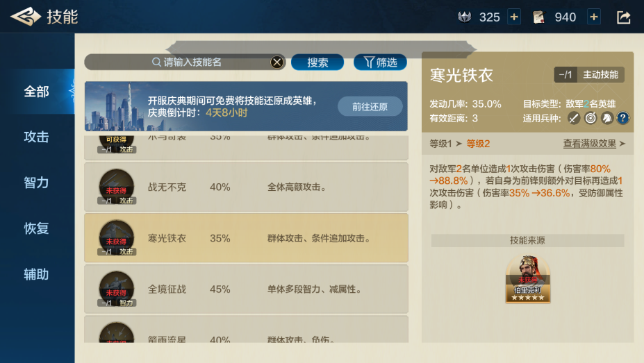Click the 40% rate of 战无不克
This screenshot has height=363, width=644.
coord(220,187)
